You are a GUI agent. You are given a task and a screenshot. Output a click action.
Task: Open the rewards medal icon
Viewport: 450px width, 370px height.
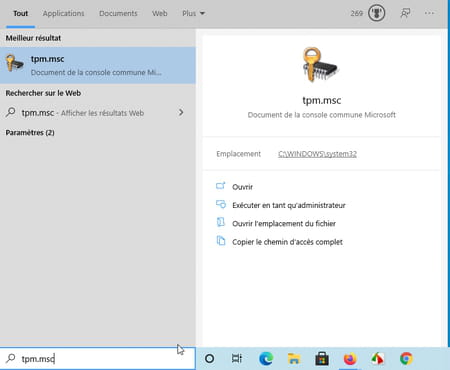tap(376, 13)
